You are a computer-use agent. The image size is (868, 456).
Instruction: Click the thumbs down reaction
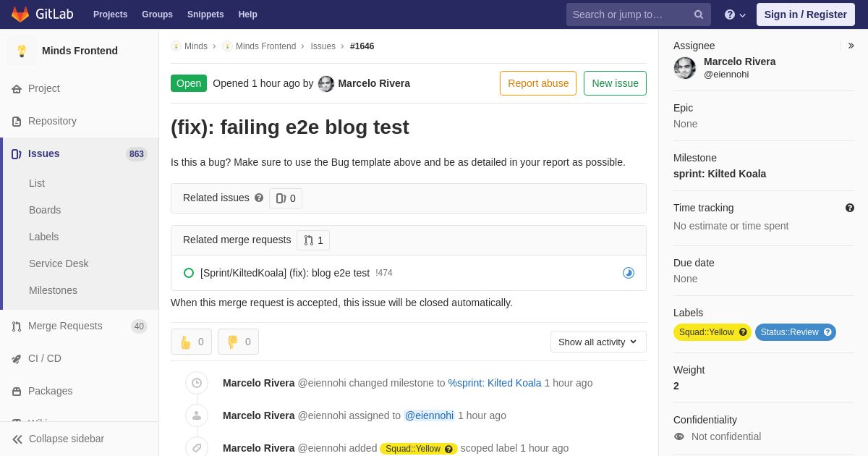(238, 342)
